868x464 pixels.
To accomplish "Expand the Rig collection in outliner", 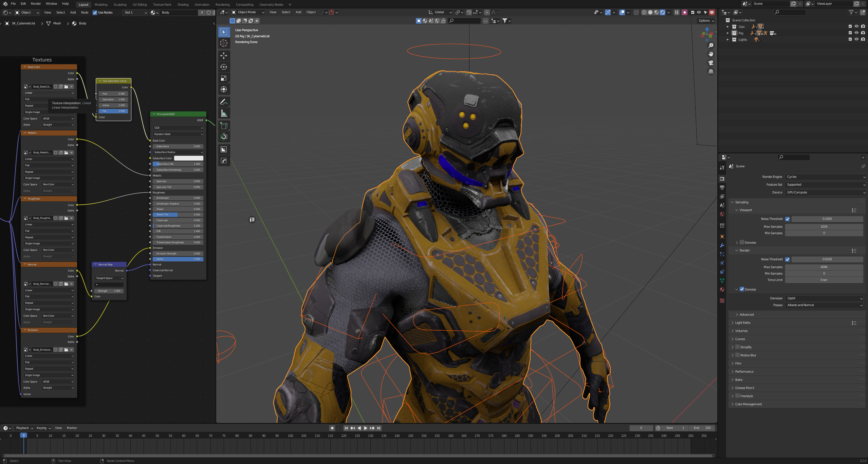I will click(x=727, y=33).
